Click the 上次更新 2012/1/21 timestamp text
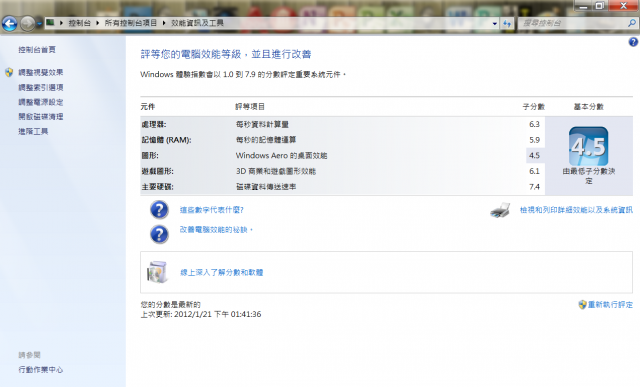 (201, 314)
